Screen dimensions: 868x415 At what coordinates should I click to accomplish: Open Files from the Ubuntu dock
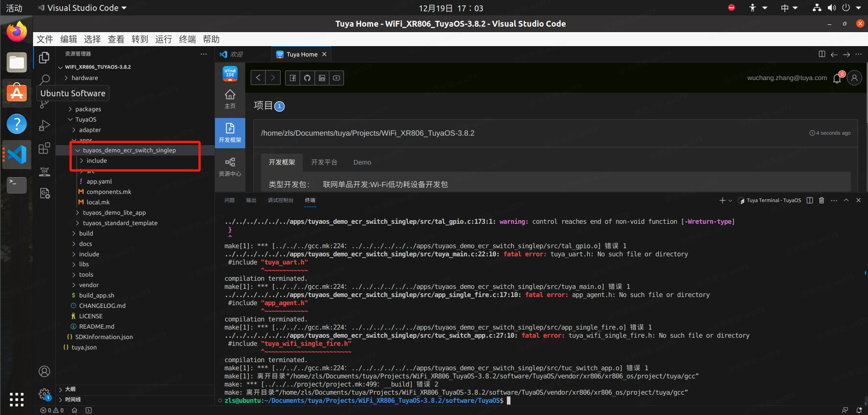click(x=17, y=62)
